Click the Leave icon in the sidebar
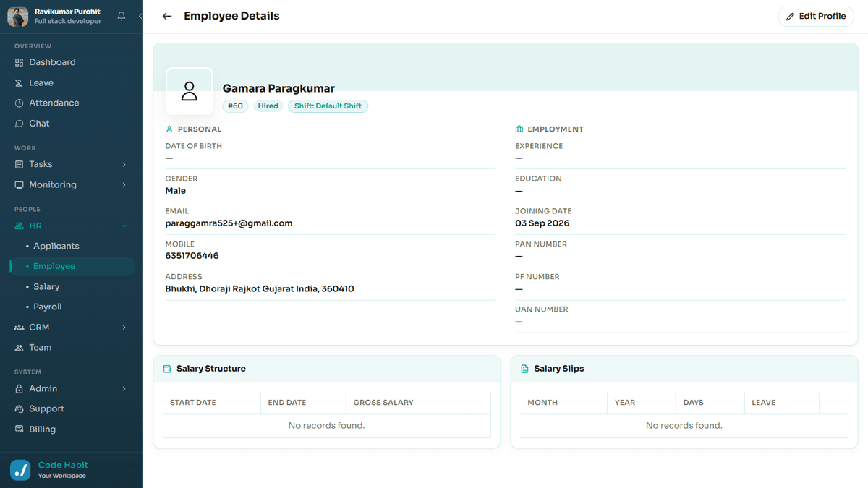This screenshot has height=488, width=868. click(x=20, y=82)
